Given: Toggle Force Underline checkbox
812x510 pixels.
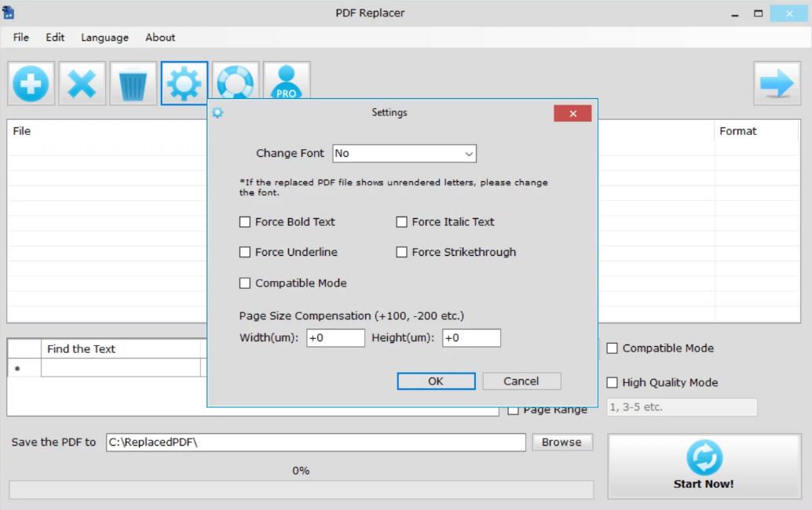Looking at the screenshot, I should 245,252.
